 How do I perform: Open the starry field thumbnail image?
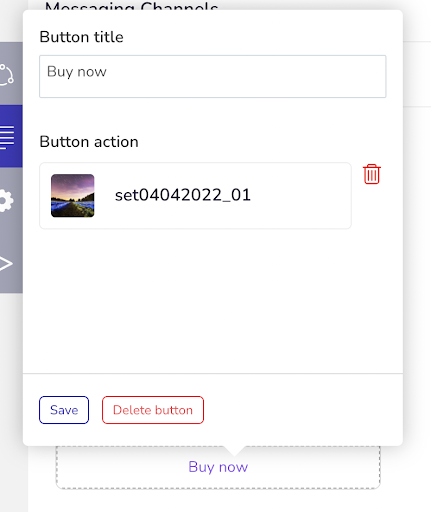73,196
